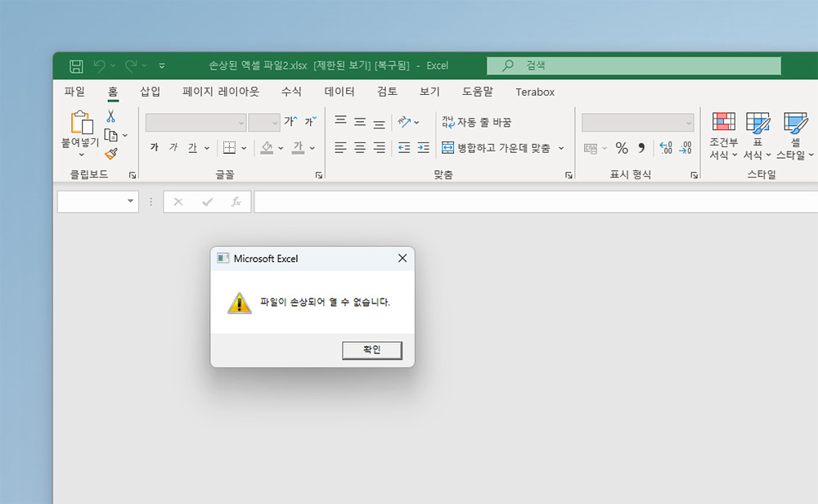Screen dimensions: 818x504
Task: Switch to the 보기 tab
Action: tap(430, 92)
